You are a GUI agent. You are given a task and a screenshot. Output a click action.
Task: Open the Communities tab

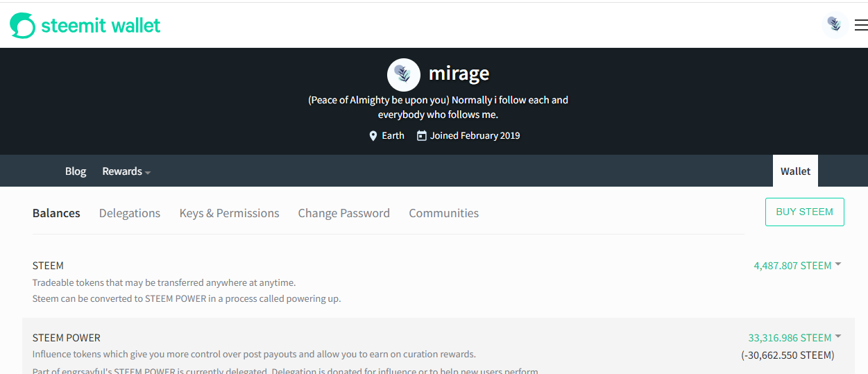(444, 213)
